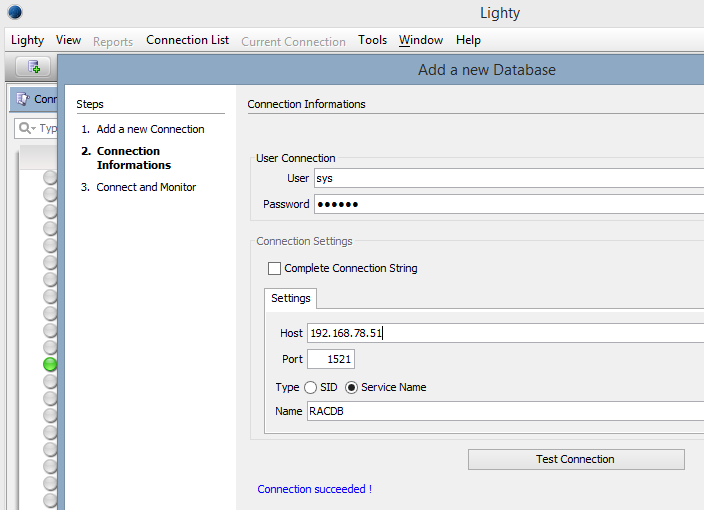Open the Lighty menu
This screenshot has height=510, width=704.
(x=27, y=40)
